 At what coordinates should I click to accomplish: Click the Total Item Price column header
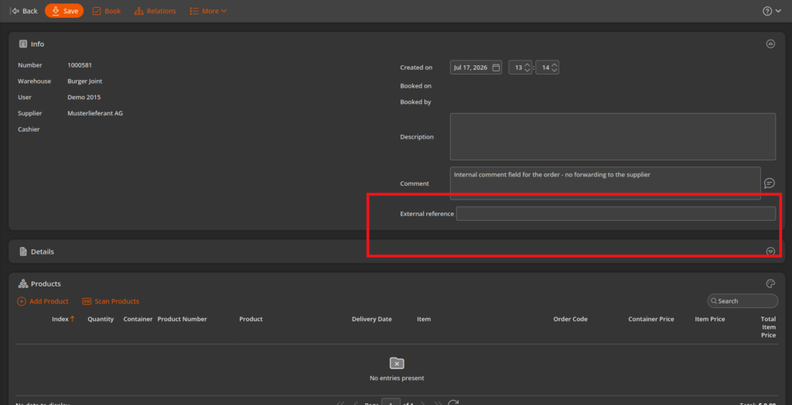[768, 327]
